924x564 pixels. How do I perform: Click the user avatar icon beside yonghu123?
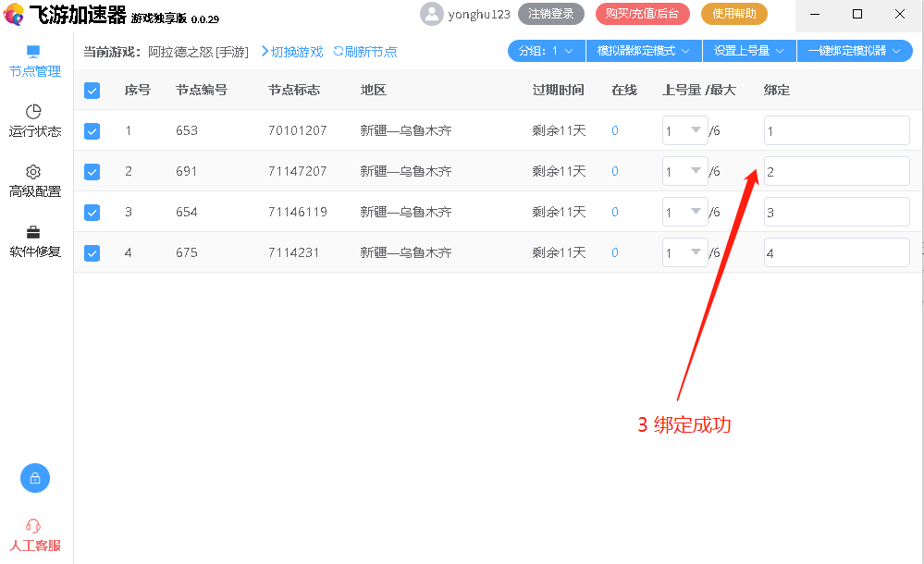coord(431,14)
